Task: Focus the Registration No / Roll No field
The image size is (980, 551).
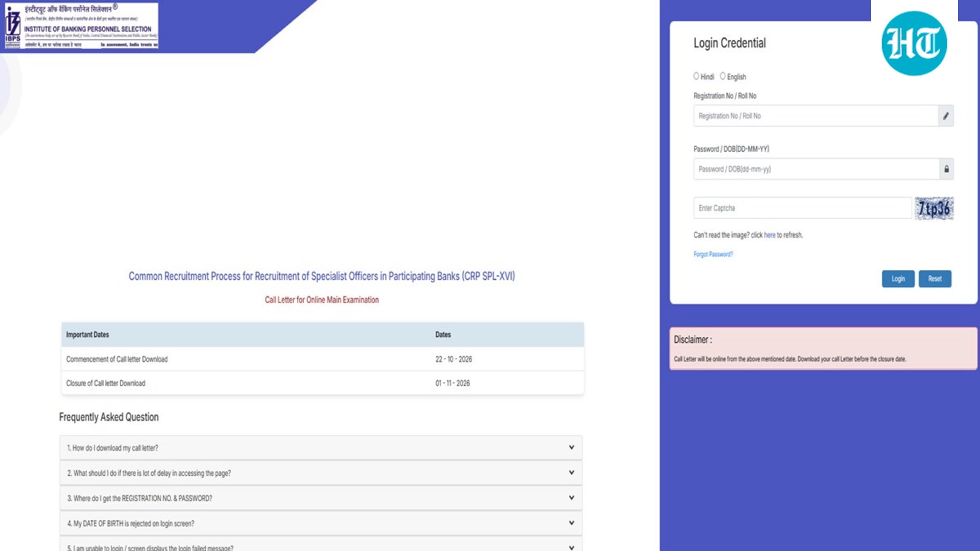Action: click(x=816, y=116)
